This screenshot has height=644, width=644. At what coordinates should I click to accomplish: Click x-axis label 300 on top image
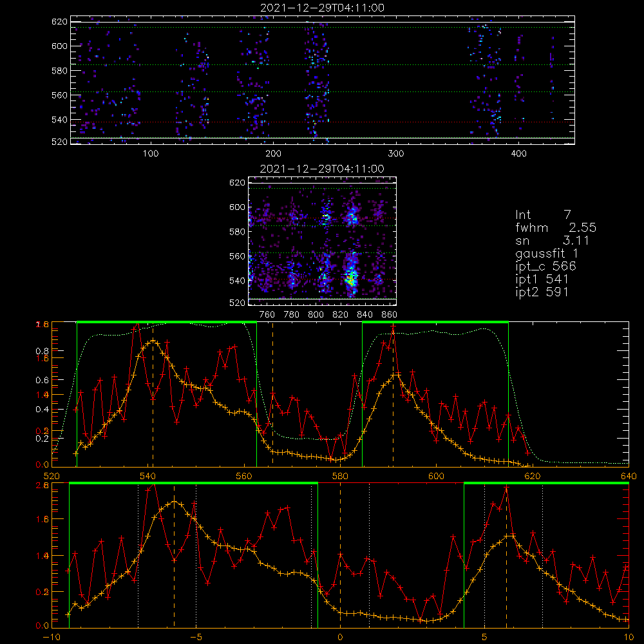click(396, 154)
